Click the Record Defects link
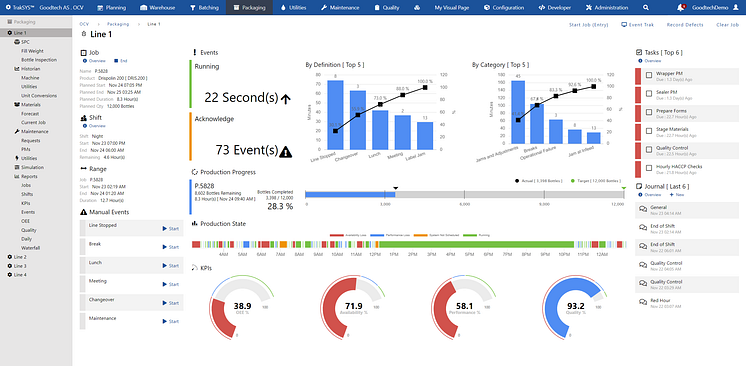 tap(685, 25)
